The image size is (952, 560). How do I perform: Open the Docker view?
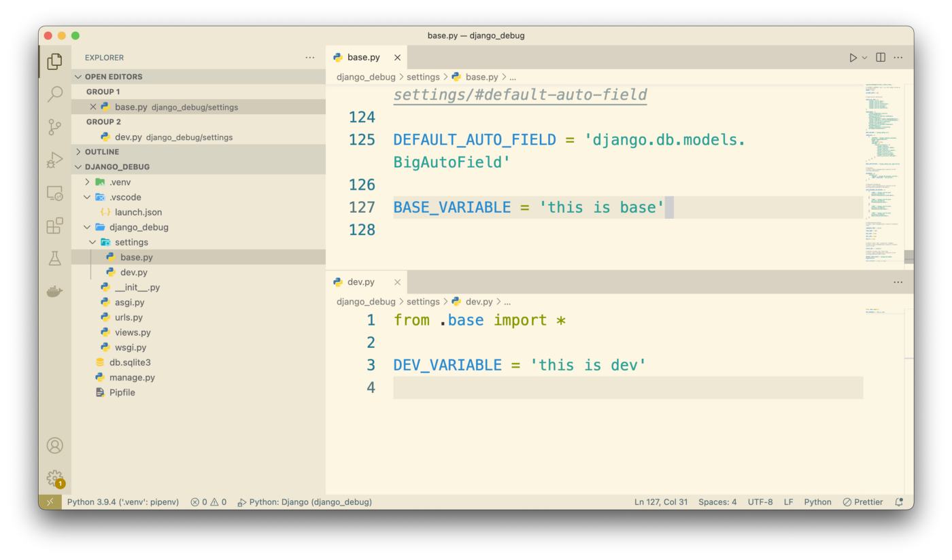pos(55,292)
